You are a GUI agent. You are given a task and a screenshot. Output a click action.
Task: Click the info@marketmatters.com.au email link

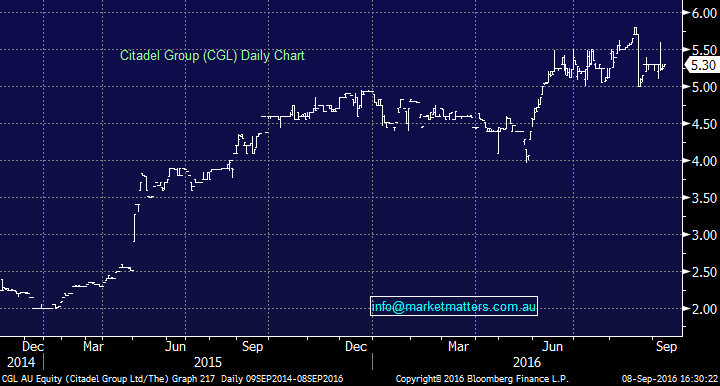(x=454, y=306)
